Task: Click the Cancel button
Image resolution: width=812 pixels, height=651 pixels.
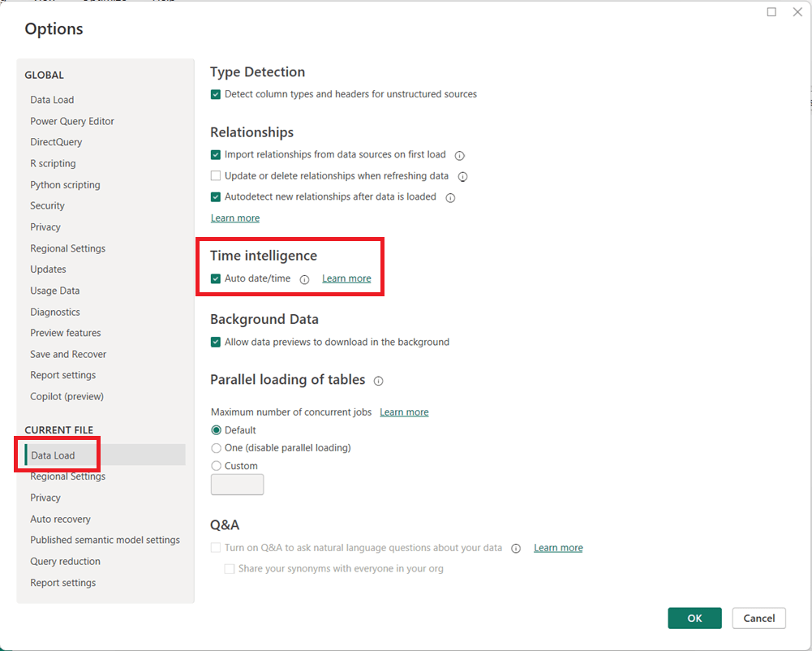Action: point(758,618)
